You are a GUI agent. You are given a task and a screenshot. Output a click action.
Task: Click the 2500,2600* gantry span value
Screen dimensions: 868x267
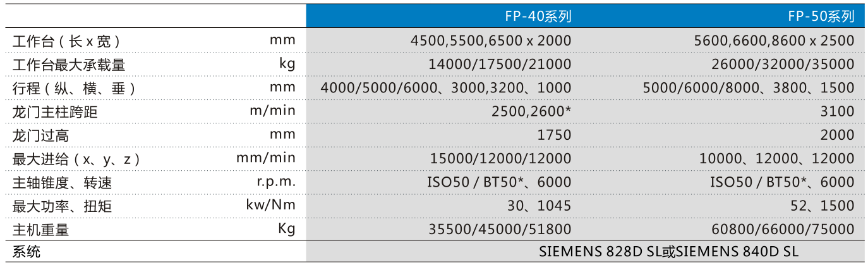531,112
